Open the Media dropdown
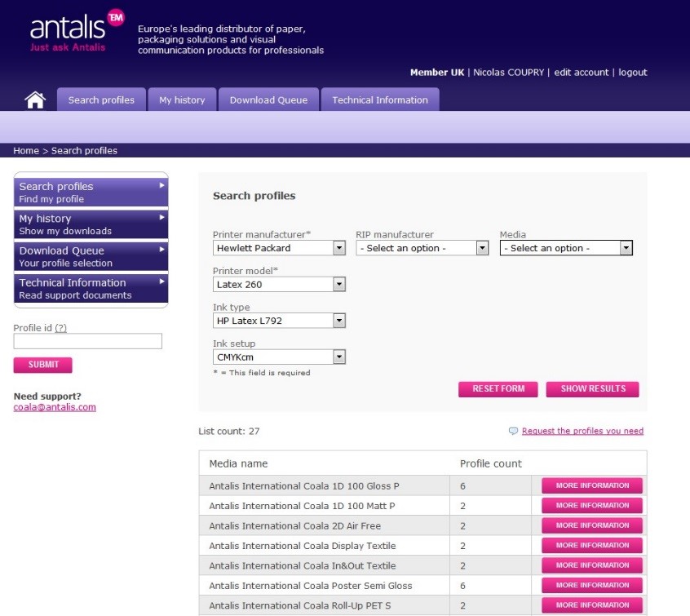Screen dimensions: 690x616 pyautogui.click(x=566, y=248)
